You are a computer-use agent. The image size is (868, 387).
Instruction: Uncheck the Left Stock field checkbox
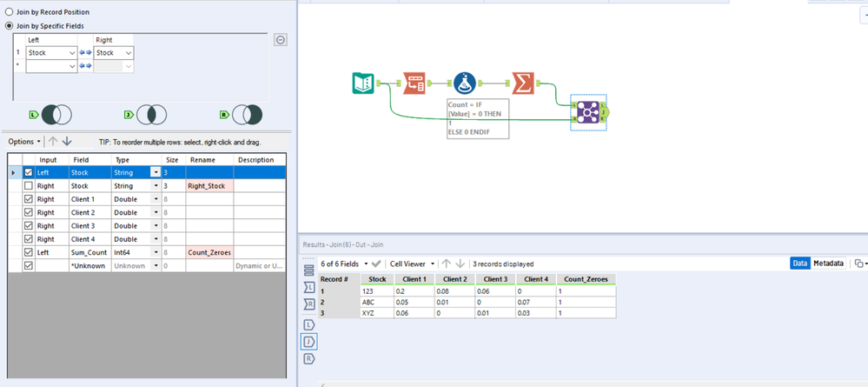[29, 172]
